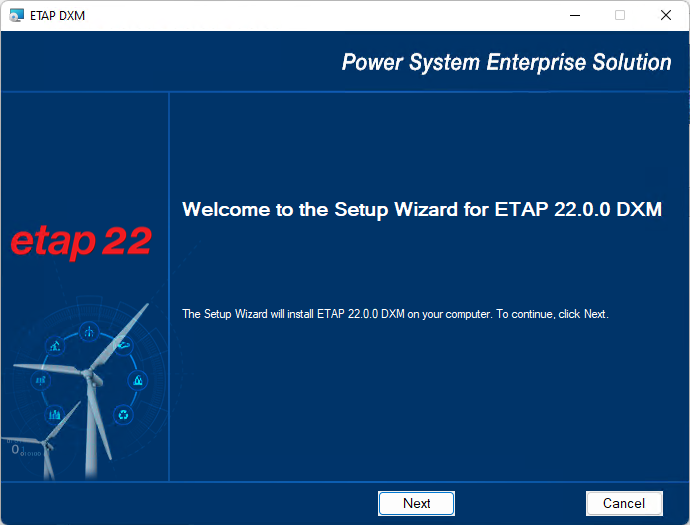Screen dimensions: 690x525
Task: Click the ETAP DXM installer title bar icon
Action: pyautogui.click(x=16, y=15)
